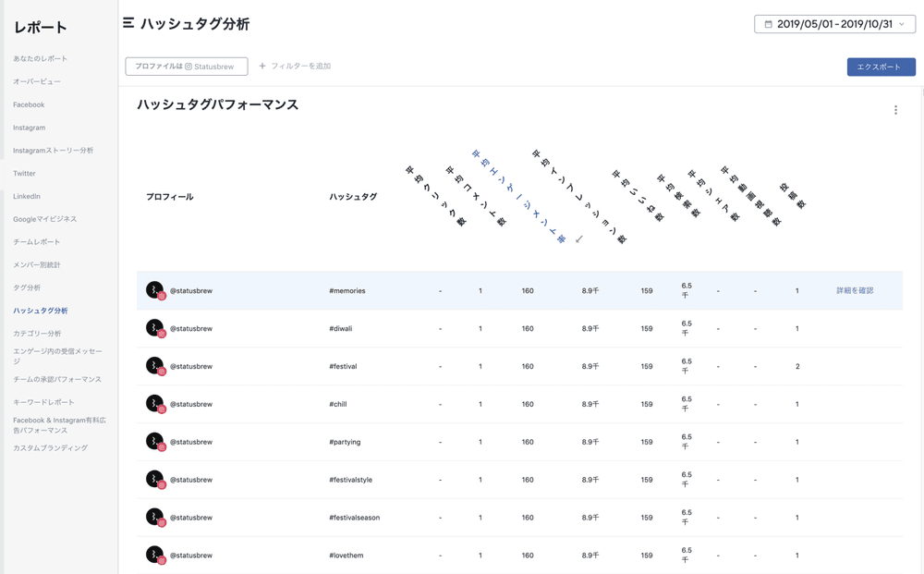The height and width of the screenshot is (574, 924).
Task: Select タグ分析 from the sidebar
Action: (x=27, y=287)
